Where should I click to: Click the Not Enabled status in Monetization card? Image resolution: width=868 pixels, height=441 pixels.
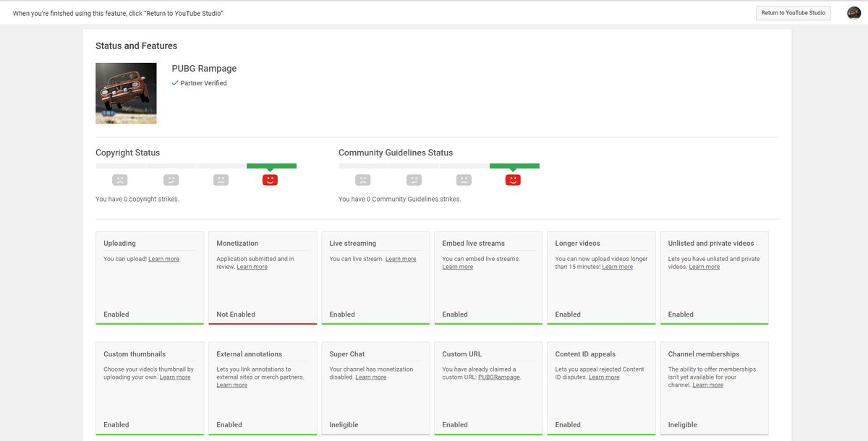(236, 314)
